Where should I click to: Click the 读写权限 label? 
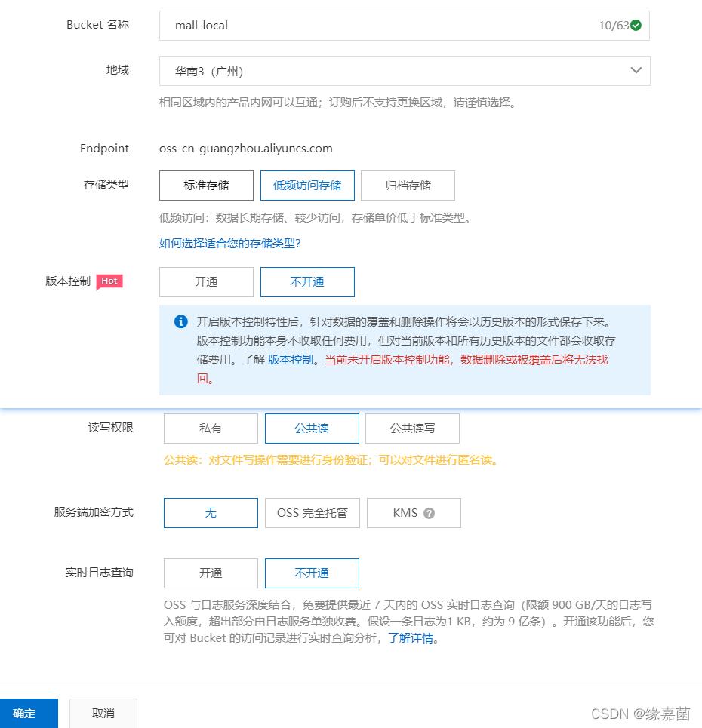pyautogui.click(x=110, y=428)
